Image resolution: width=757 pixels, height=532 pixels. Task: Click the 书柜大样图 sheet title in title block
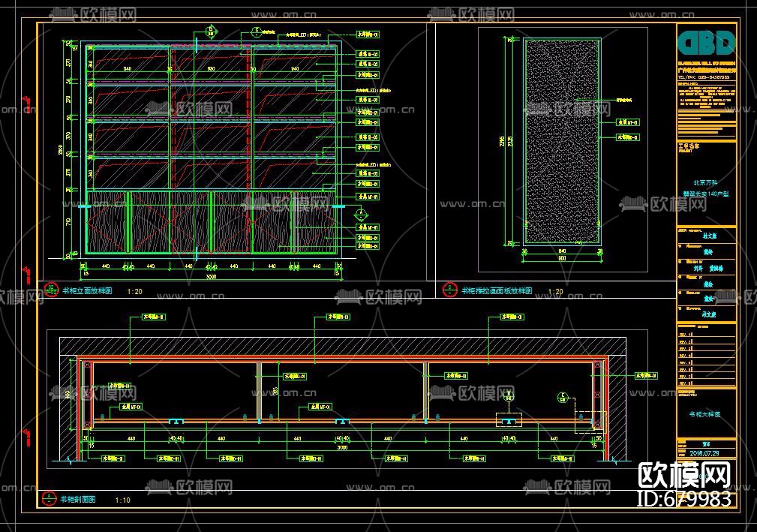pyautogui.click(x=705, y=414)
